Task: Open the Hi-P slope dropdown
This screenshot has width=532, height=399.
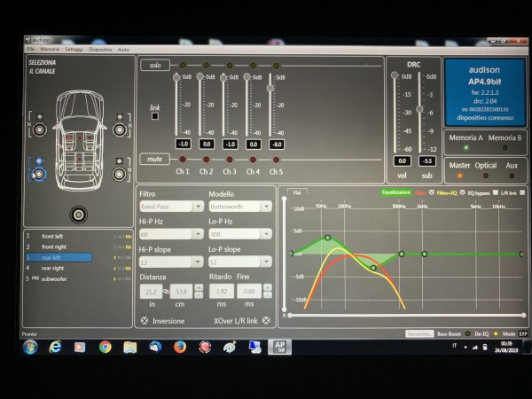Action: 198,262
